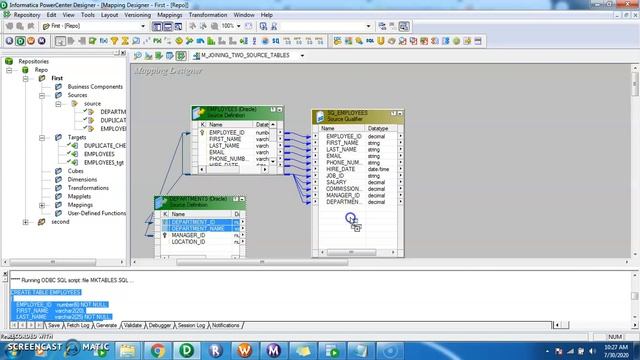Minimize the SQ_EMPLOYEES transformation box

tap(400, 113)
